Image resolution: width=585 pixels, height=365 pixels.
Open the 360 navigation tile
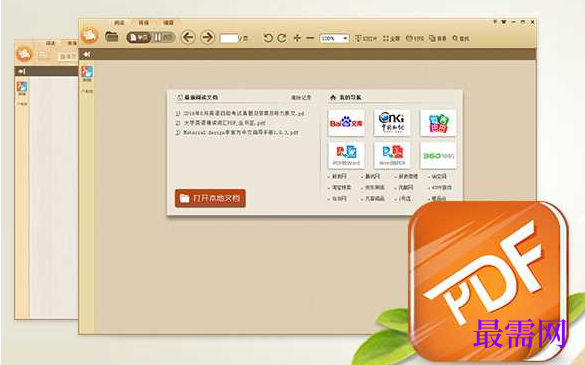(x=438, y=156)
